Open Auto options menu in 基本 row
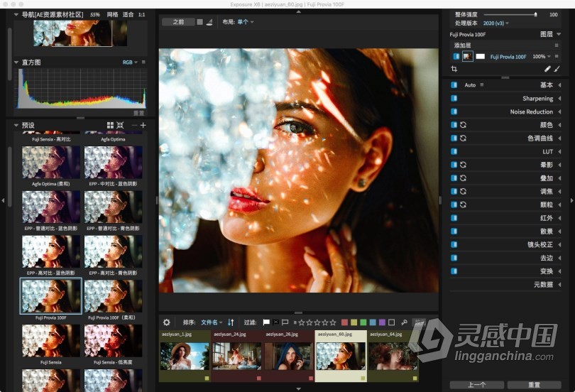The width and height of the screenshot is (575, 392). (x=482, y=85)
